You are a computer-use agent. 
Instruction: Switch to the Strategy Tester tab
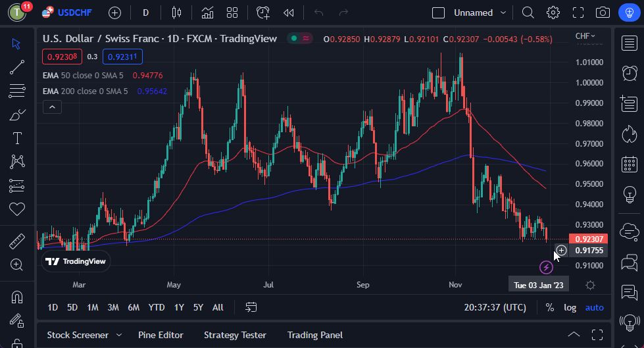[x=235, y=335]
